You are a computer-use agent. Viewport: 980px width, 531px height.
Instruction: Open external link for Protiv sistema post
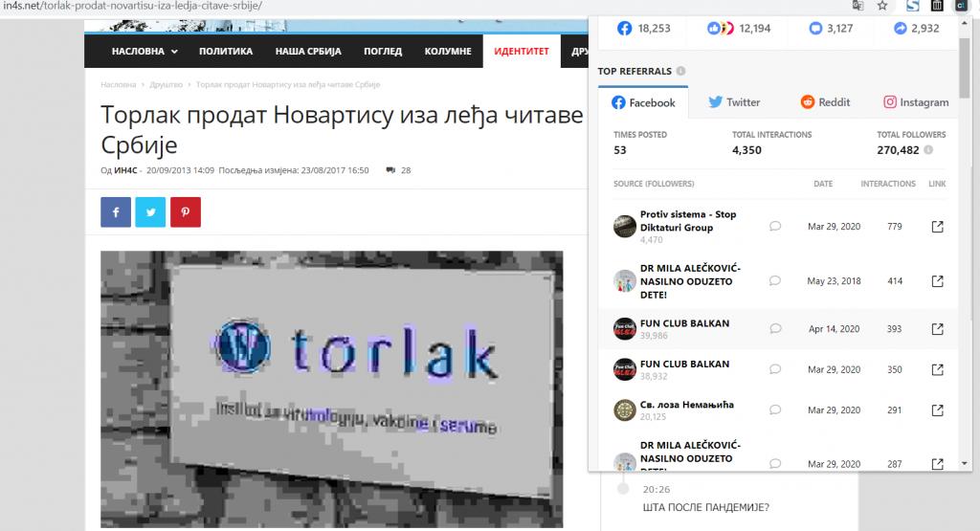(938, 226)
